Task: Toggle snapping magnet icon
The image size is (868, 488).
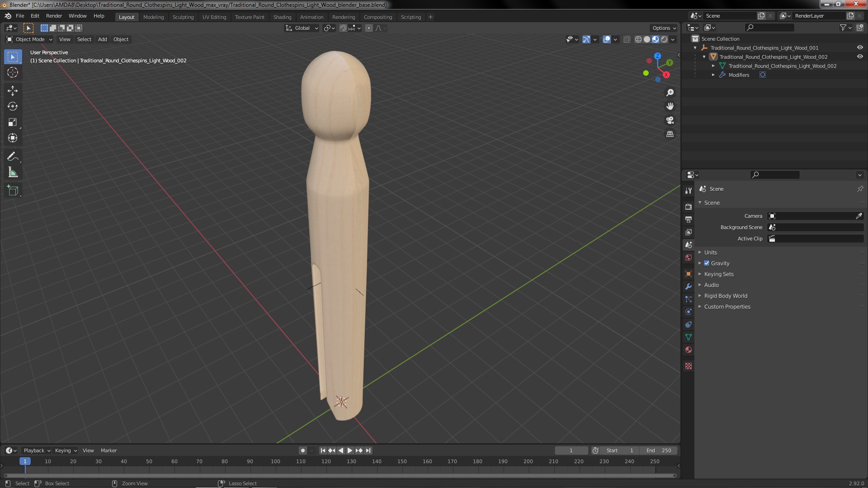Action: [x=343, y=28]
